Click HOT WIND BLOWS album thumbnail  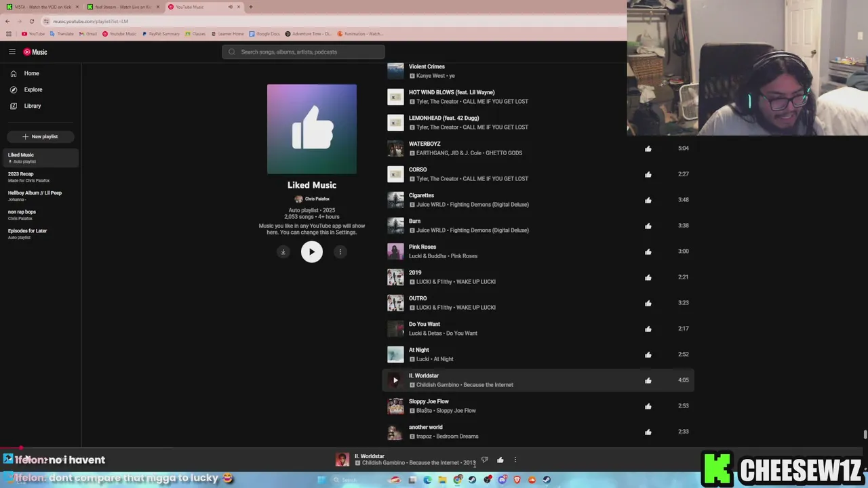pos(395,97)
